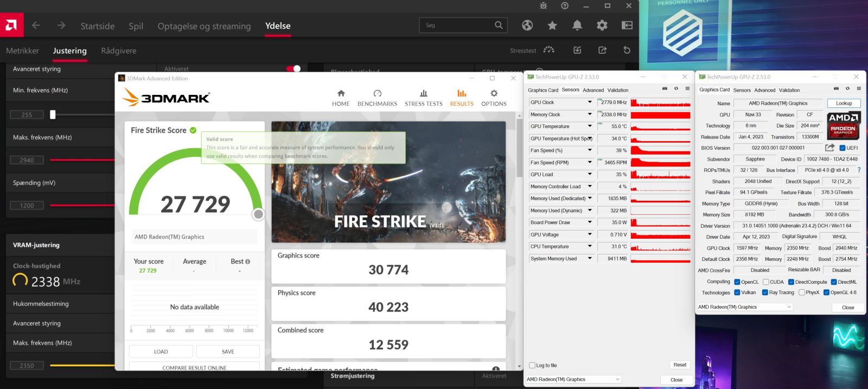Screen dimensions: 868x389
Task: Toggle the CUDA checkbox
Action: click(766, 282)
